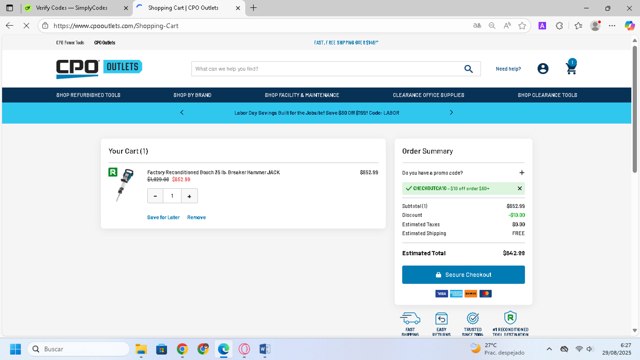Open the browser zoom icon

pyautogui.click(x=492, y=26)
